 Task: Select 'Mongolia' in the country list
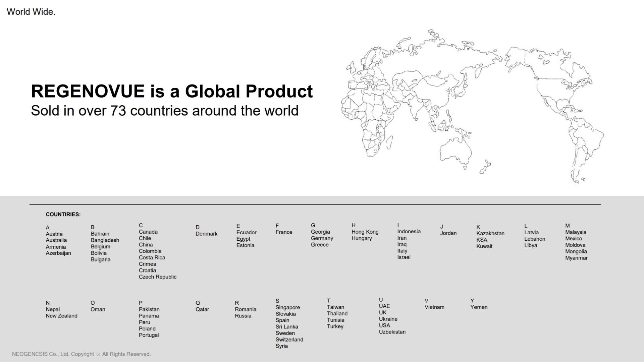click(576, 251)
